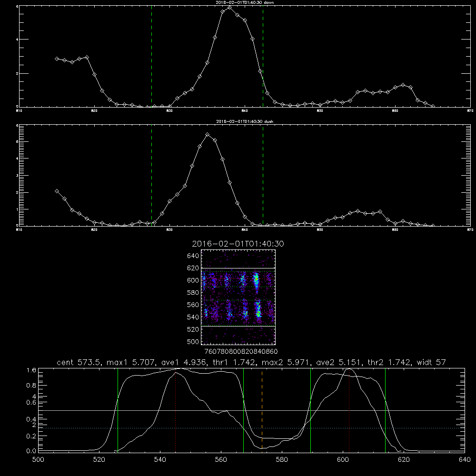
Task: Click the '0.2' y-axis label of bottom plot
Action: (x=31, y=436)
